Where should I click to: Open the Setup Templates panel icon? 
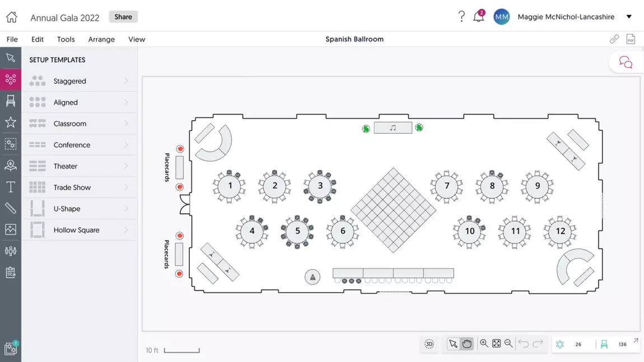pos(11,79)
